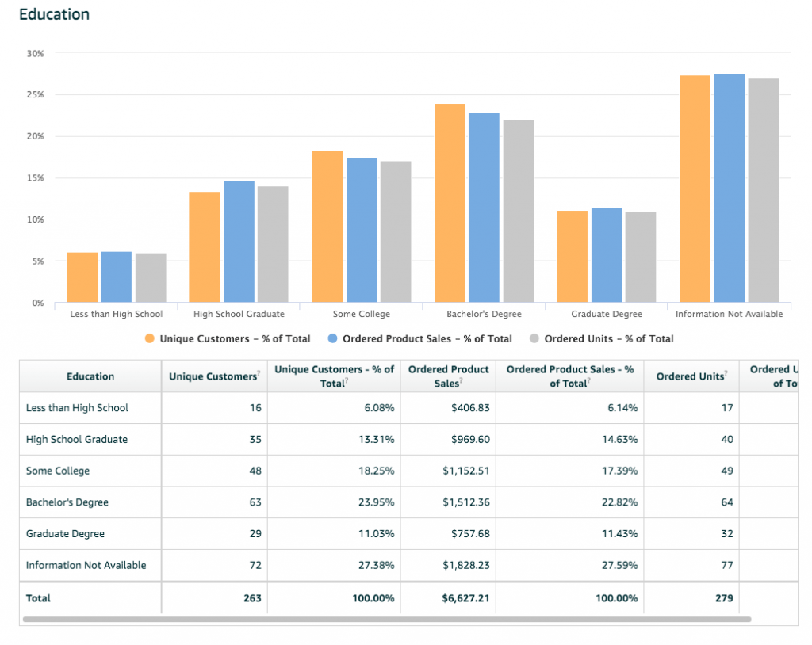Image resolution: width=812 pixels, height=645 pixels.
Task: Click help icon next to Unique Customers % of Total
Action: [347, 380]
